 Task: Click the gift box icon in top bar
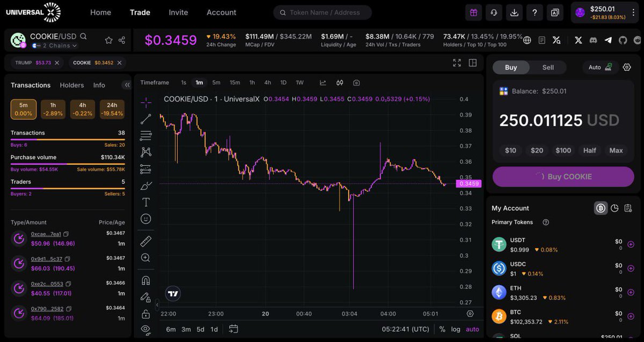click(473, 12)
